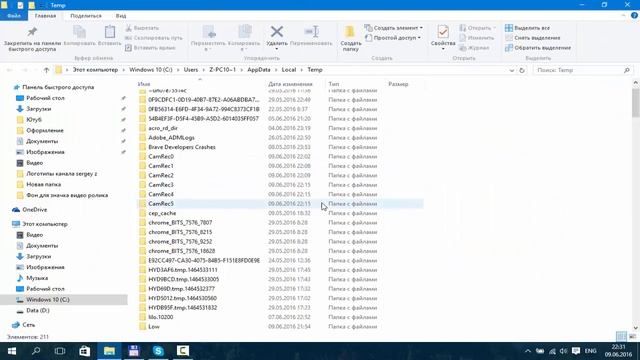Screen dimensions: 640x360
Task: Select Windows 10 (C:) in the navigation pane
Action: point(48,300)
